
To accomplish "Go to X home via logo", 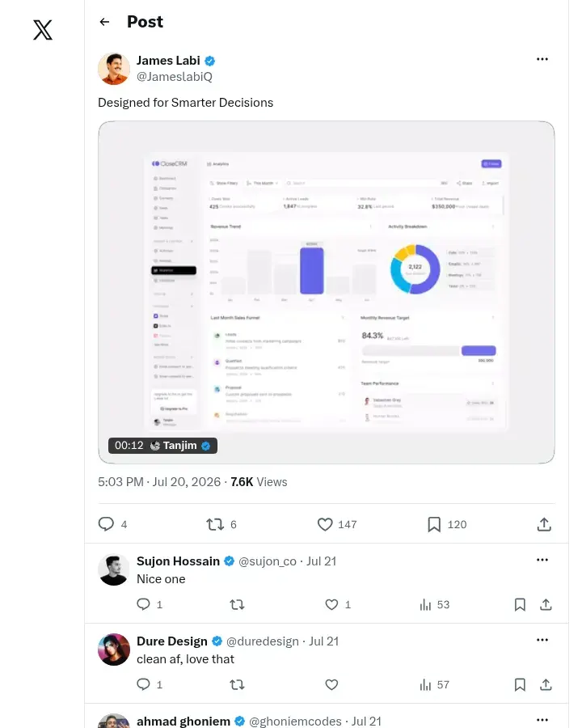I will click(43, 30).
